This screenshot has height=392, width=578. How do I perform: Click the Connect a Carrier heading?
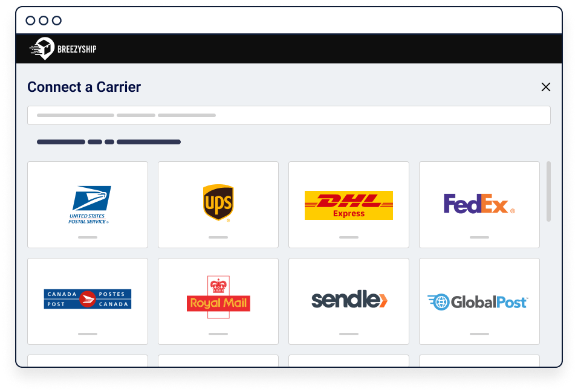(84, 87)
